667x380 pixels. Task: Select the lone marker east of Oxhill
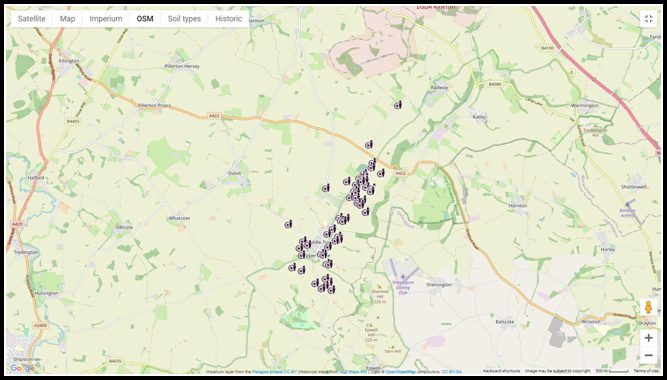click(326, 188)
